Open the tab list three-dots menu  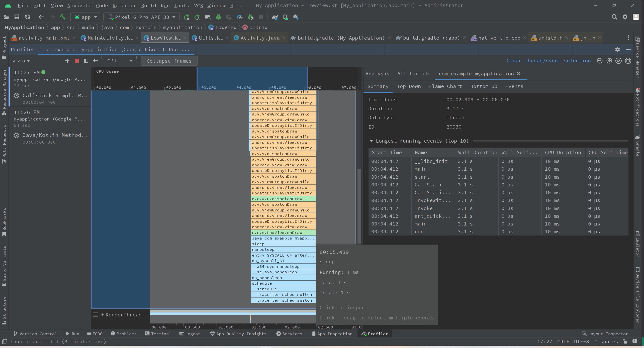(x=628, y=38)
